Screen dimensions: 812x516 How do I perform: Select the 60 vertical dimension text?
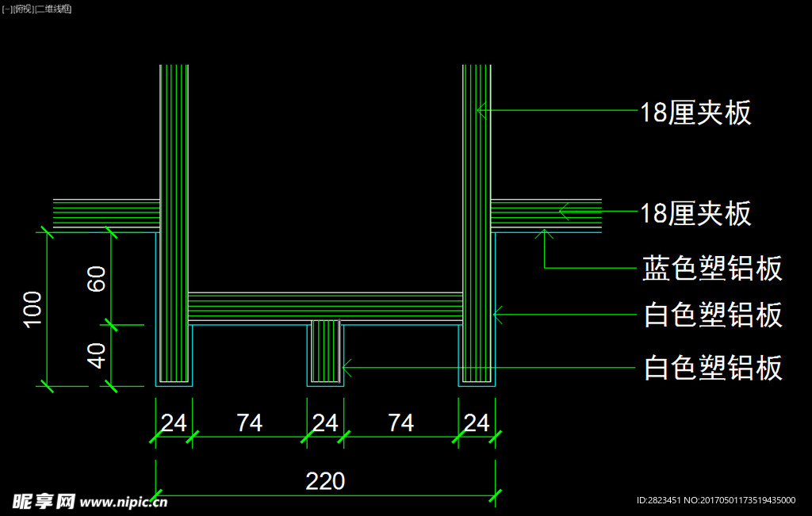[96, 279]
